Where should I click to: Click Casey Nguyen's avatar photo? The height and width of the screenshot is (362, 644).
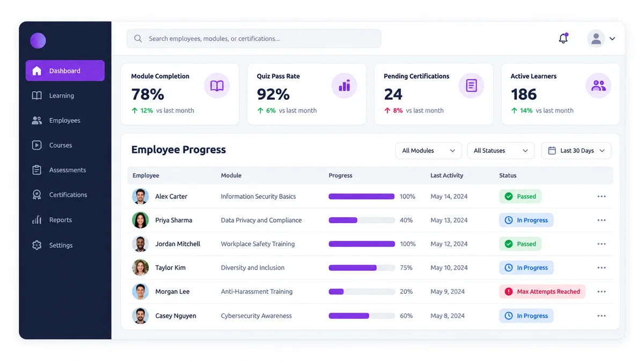140,316
